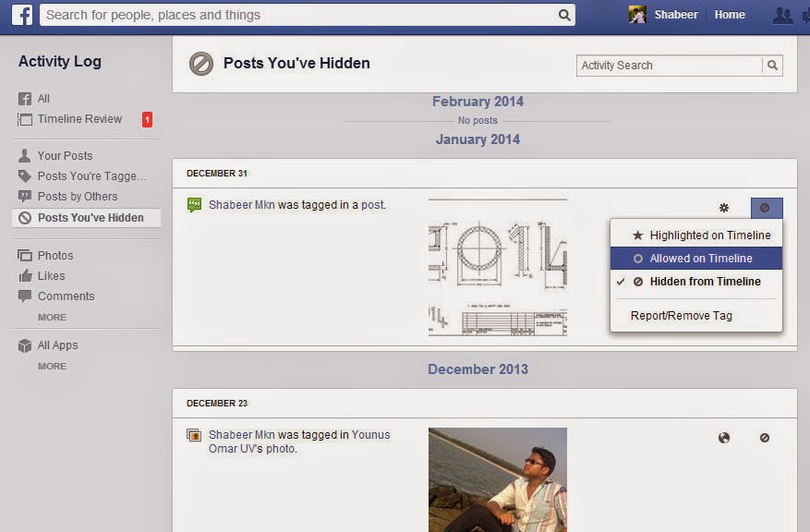This screenshot has height=532, width=810.
Task: Expand MORE under Comments
Action: pos(52,317)
